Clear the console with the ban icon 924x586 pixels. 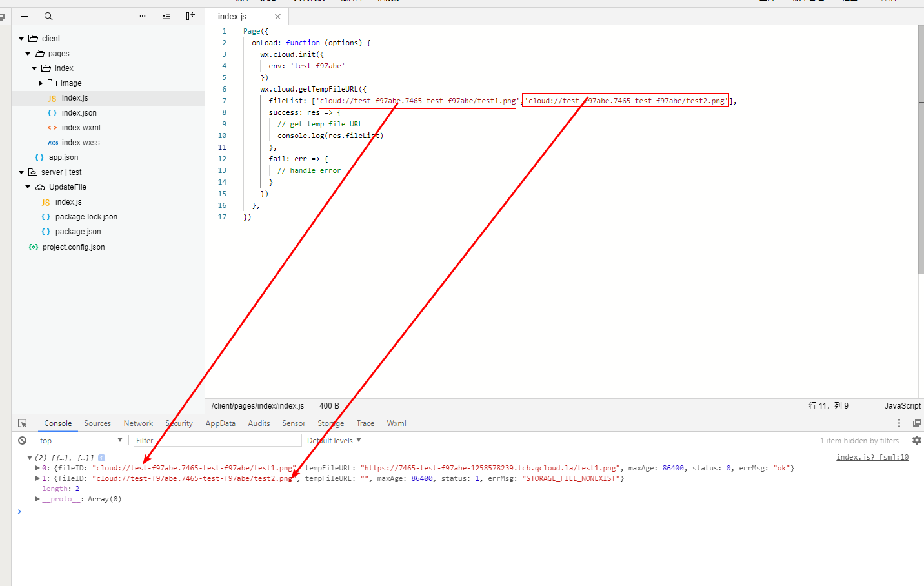23,441
